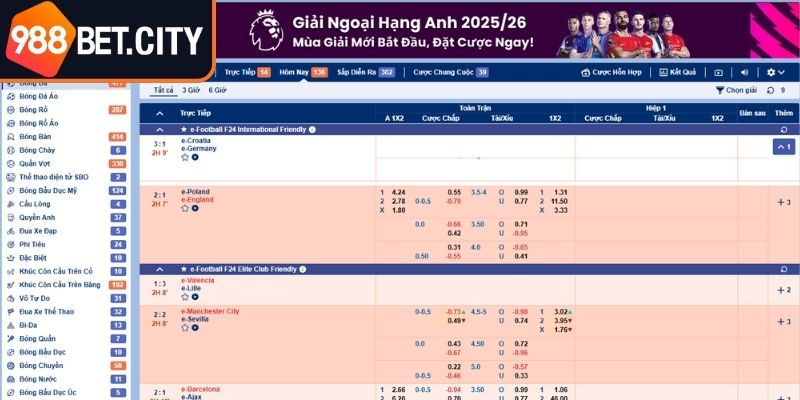Expand +3 more markets for e-Poland match

pyautogui.click(x=784, y=202)
